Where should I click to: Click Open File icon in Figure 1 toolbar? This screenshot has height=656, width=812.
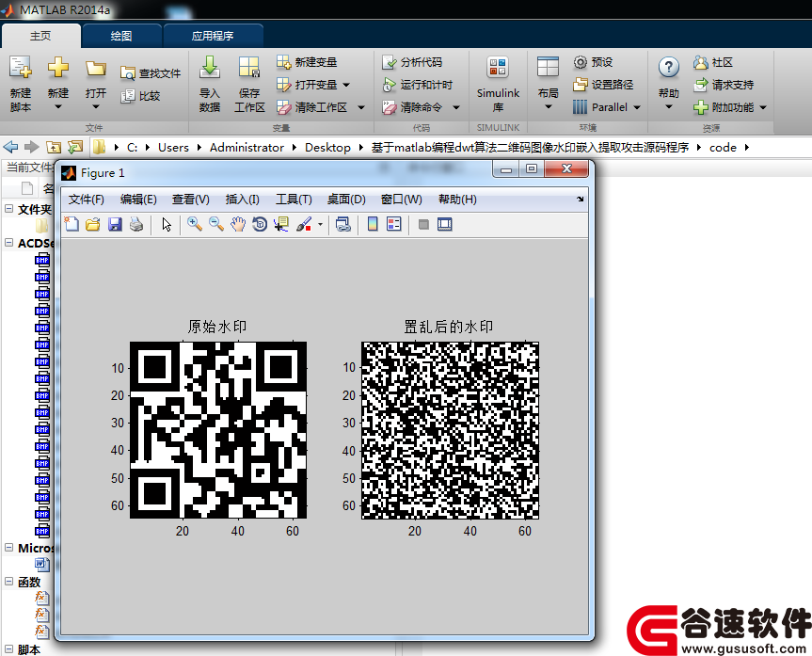[x=93, y=224]
